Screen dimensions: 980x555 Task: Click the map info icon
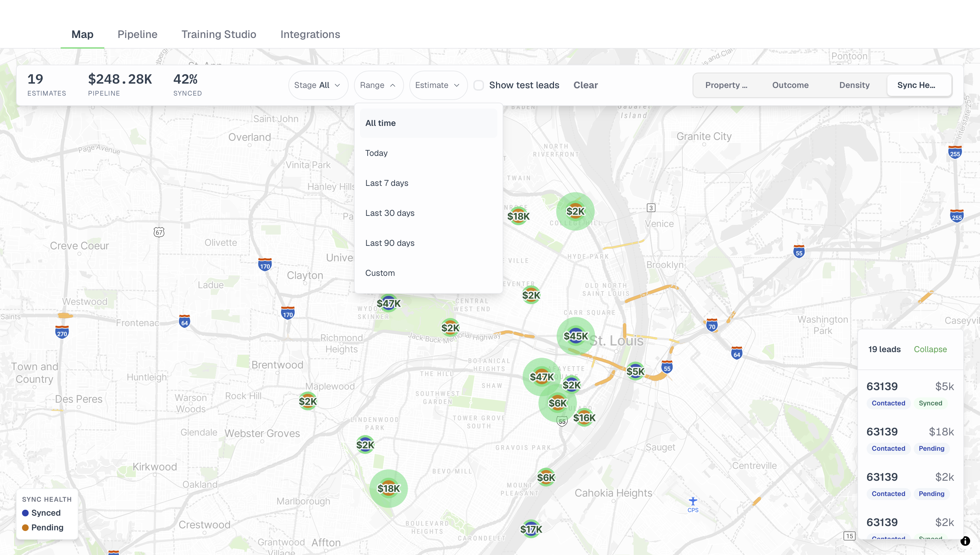[x=965, y=541]
